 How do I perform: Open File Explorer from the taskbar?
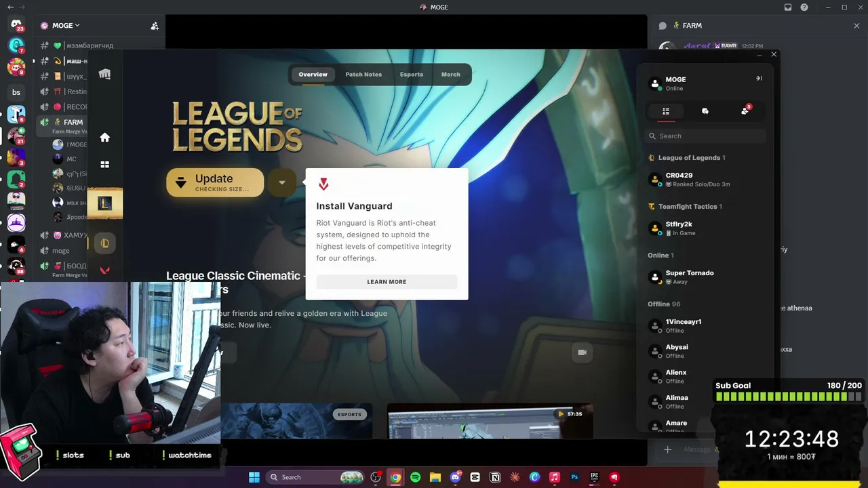tap(435, 477)
